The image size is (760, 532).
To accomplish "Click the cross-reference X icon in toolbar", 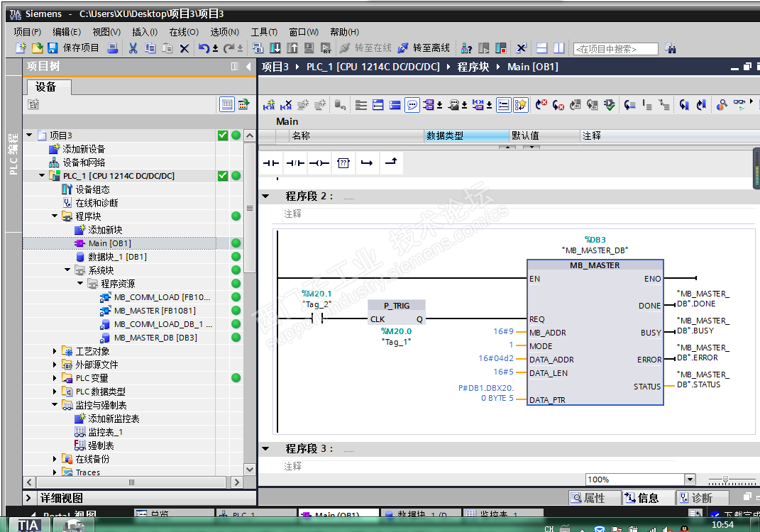I will click(x=521, y=48).
